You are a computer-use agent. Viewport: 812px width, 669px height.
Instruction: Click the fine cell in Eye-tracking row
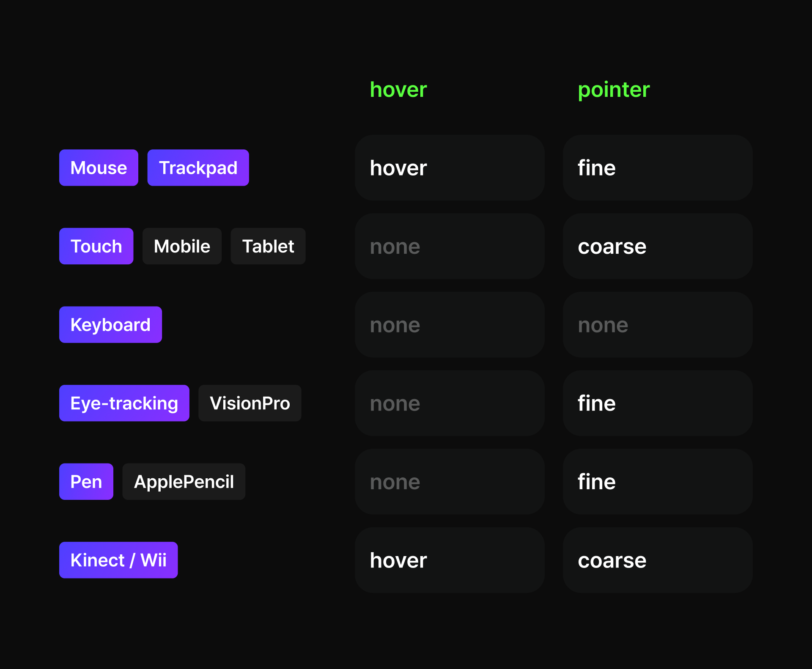pos(657,403)
